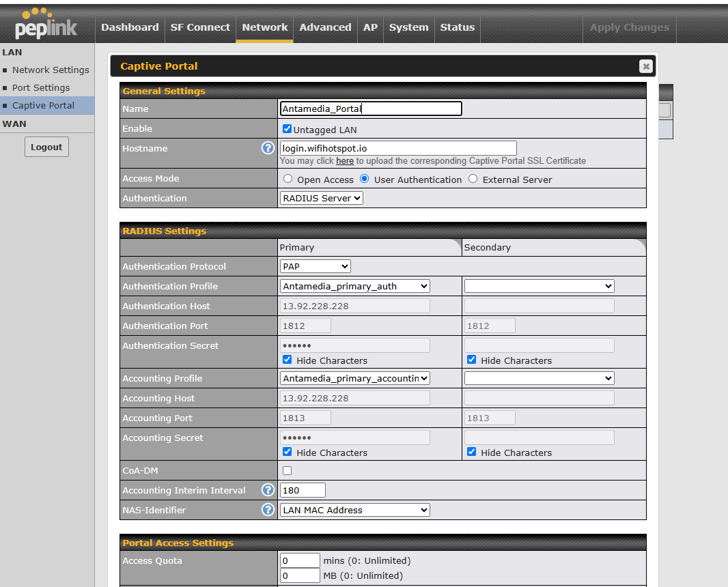
Task: Open the NAS-Identifier dropdown
Action: [355, 510]
